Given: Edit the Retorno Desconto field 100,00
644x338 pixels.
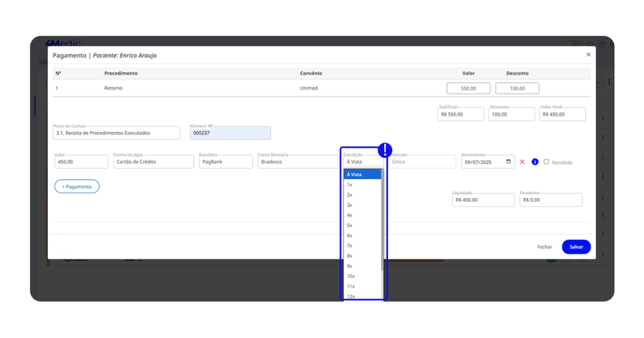Looking at the screenshot, I should 517,88.
